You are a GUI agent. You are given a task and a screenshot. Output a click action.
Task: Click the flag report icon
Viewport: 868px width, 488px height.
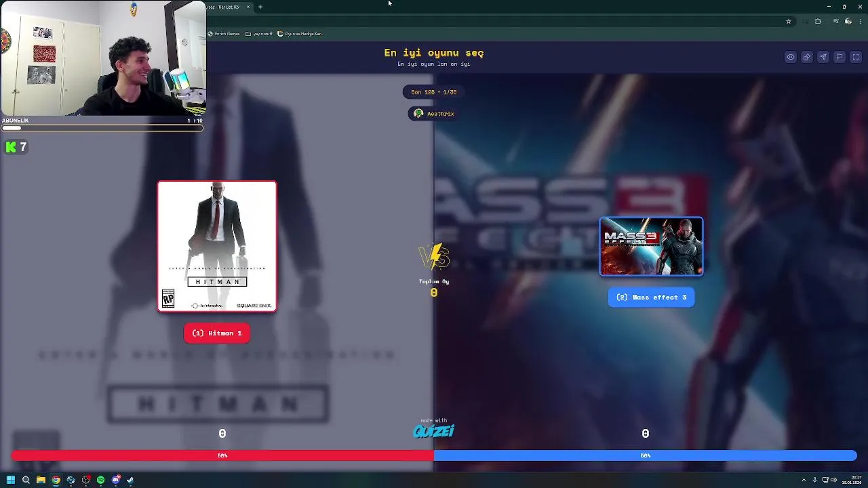(x=840, y=57)
